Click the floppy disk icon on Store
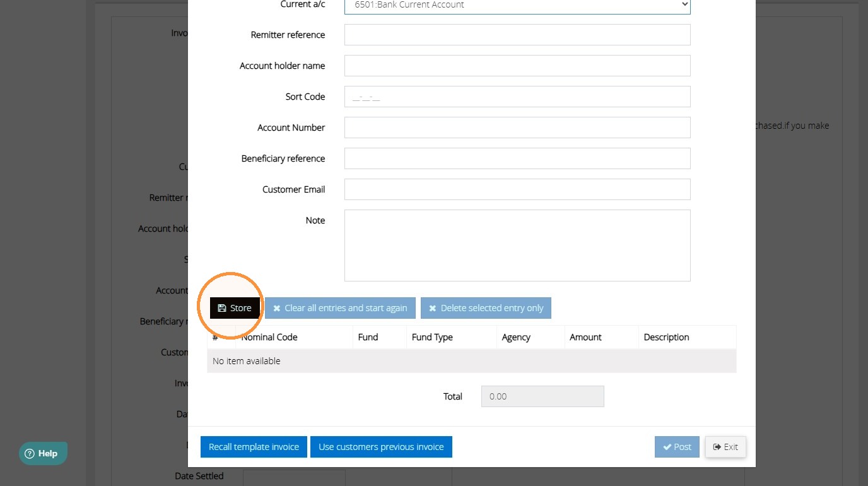The height and width of the screenshot is (486, 868). tap(221, 308)
